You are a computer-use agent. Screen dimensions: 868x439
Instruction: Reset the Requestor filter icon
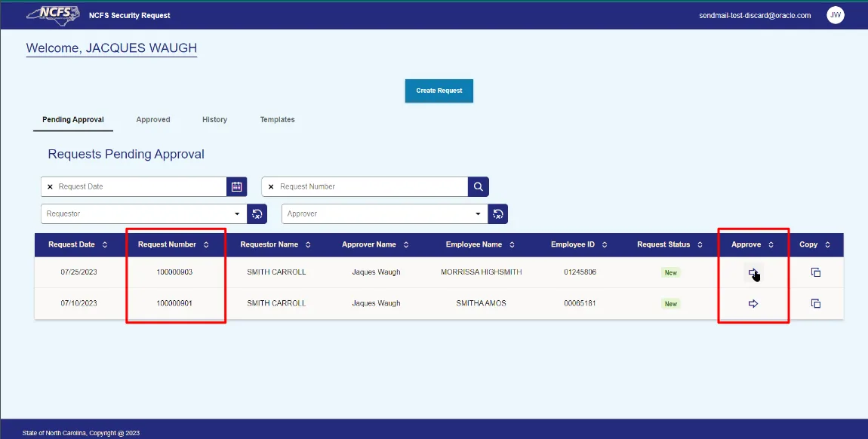click(x=257, y=214)
